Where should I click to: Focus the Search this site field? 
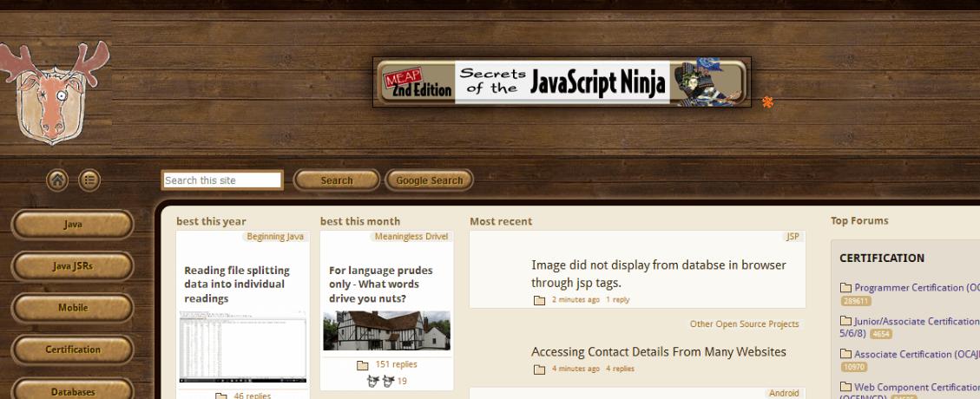[222, 180]
